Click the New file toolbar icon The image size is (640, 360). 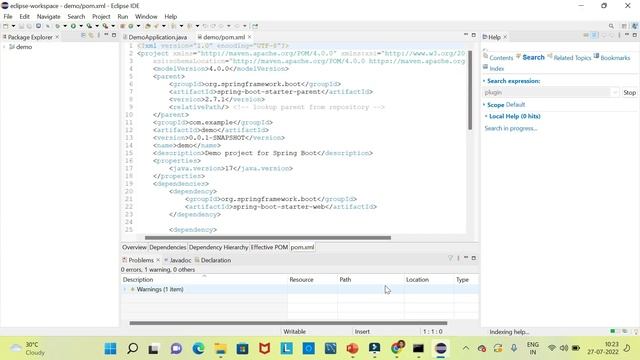(x=6, y=26)
